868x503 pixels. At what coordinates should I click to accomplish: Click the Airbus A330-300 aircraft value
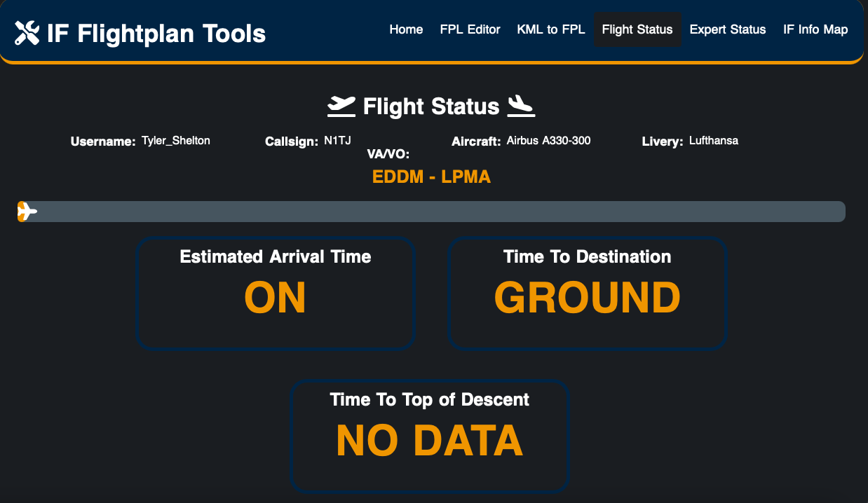click(549, 141)
